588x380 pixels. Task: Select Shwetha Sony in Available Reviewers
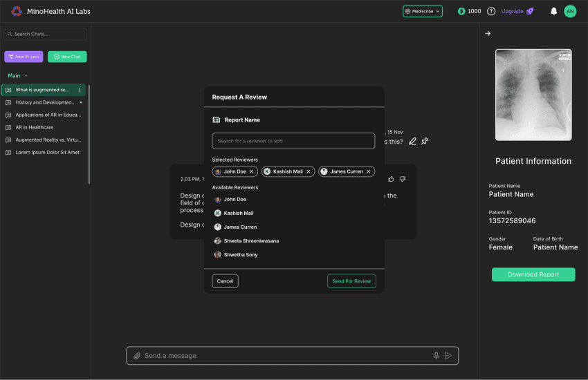(236, 254)
